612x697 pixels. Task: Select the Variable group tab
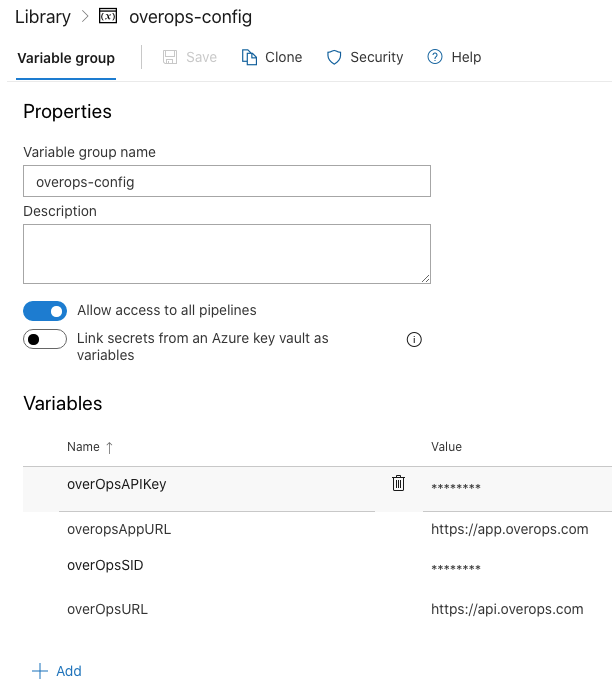click(66, 58)
